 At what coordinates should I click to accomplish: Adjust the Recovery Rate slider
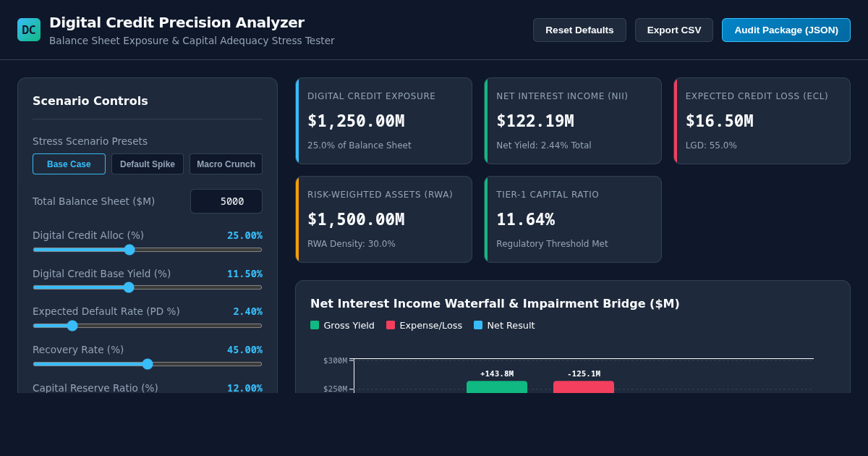[148, 364]
